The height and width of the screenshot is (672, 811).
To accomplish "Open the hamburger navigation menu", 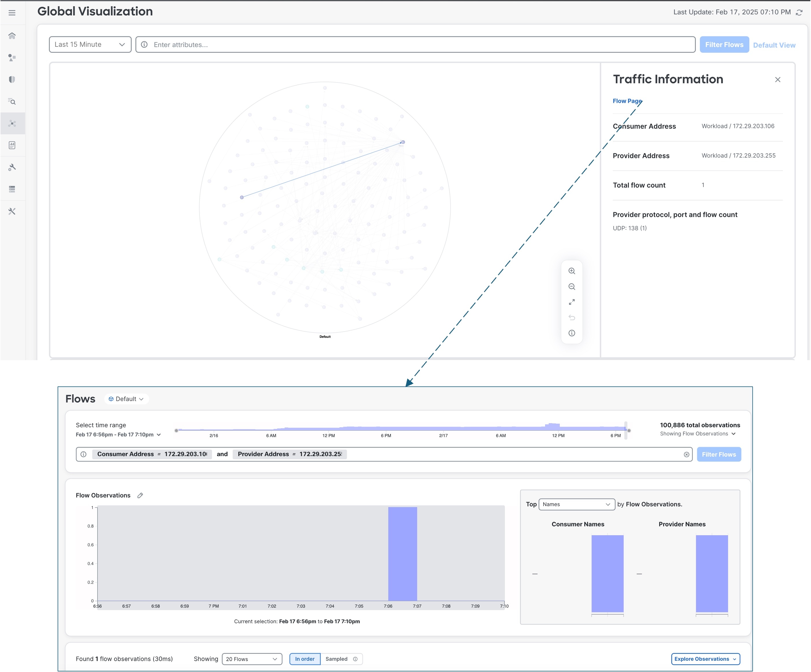I will tap(12, 13).
